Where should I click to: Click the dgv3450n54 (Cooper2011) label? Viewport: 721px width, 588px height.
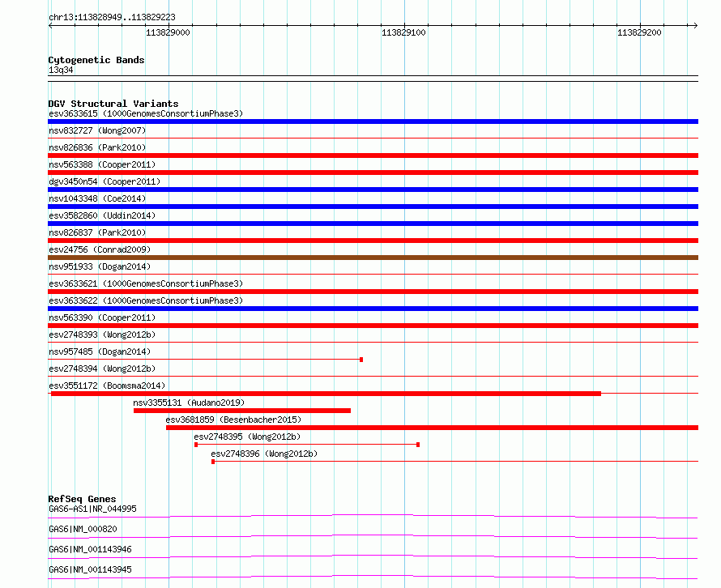(105, 181)
